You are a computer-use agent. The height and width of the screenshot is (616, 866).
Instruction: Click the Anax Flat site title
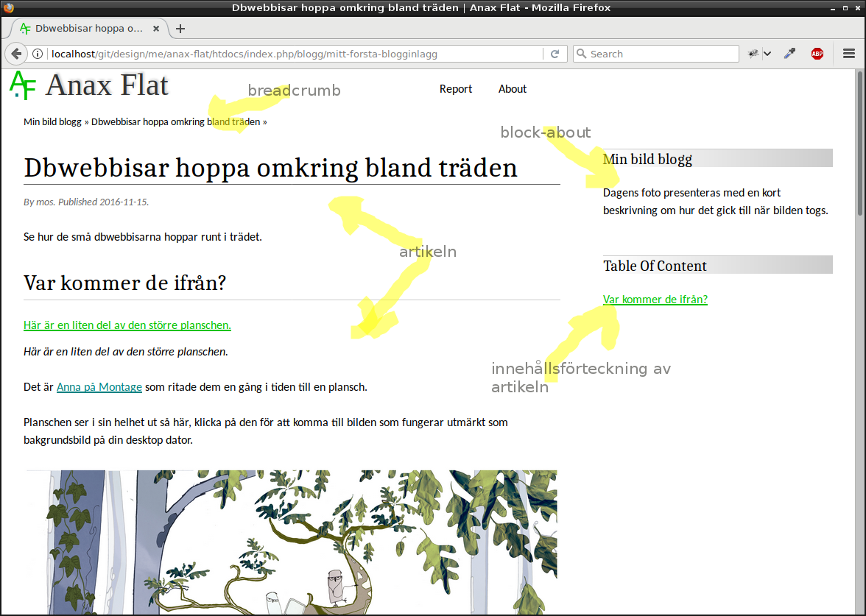tap(108, 85)
